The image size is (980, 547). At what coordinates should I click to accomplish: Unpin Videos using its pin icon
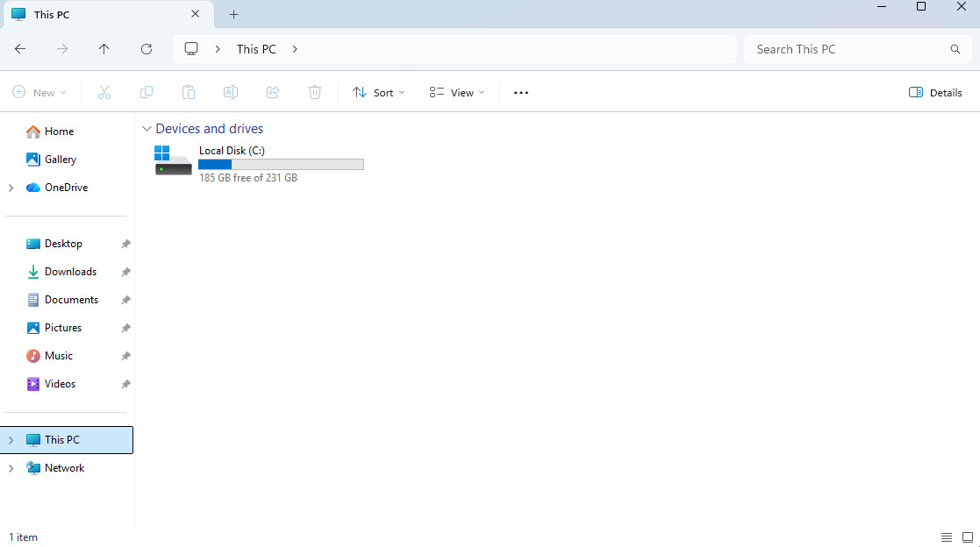click(125, 384)
